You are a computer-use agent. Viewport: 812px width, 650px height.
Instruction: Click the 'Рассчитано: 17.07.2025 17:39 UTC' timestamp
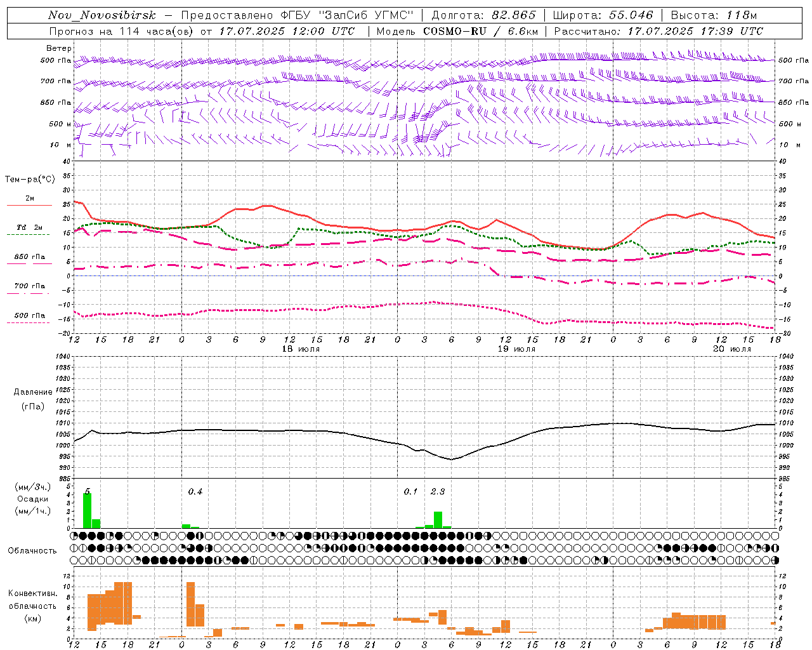pos(658,31)
